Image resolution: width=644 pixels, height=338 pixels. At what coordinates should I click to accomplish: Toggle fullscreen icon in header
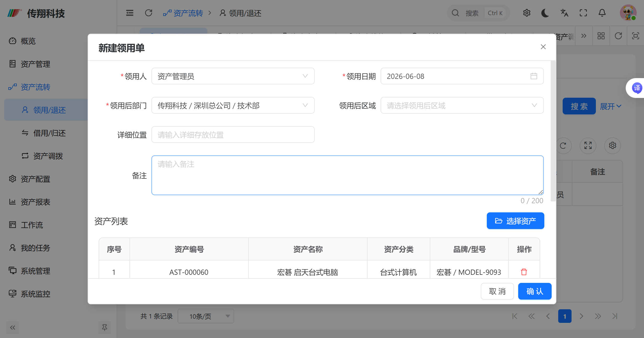(x=583, y=13)
